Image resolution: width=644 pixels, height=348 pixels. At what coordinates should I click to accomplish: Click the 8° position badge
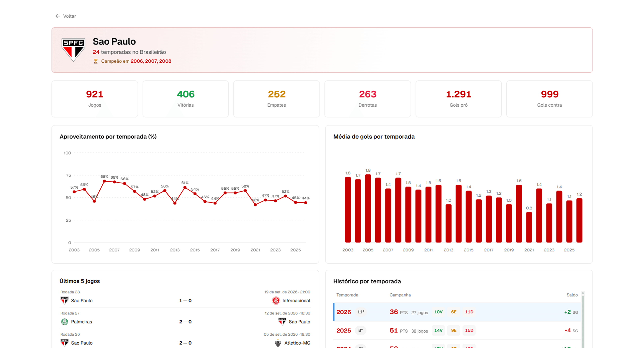[x=361, y=330]
